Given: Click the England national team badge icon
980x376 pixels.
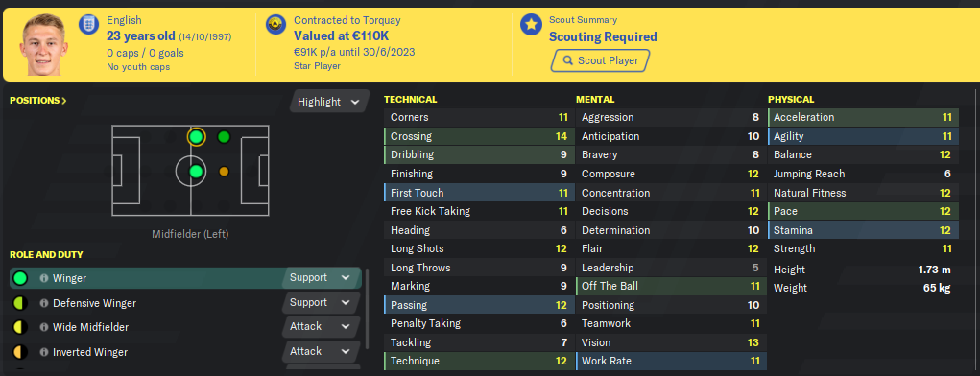Looking at the screenshot, I should pyautogui.click(x=89, y=24).
